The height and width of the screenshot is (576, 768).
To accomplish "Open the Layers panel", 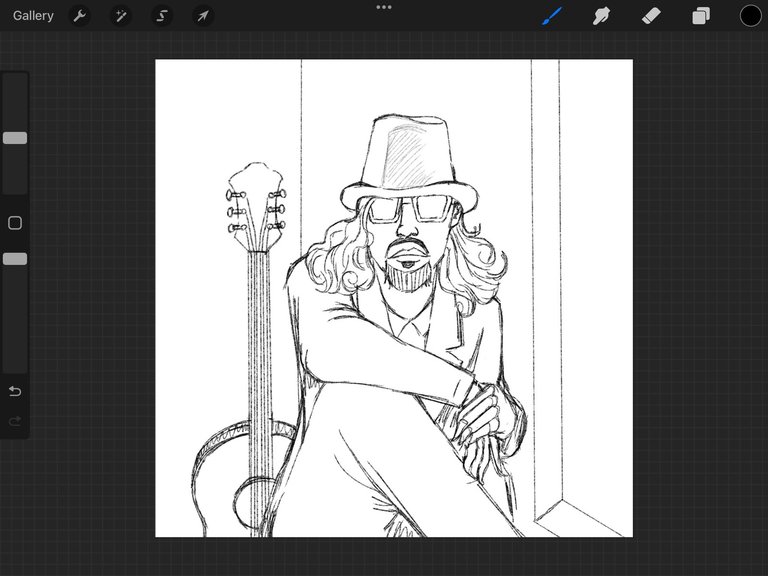I will click(701, 16).
